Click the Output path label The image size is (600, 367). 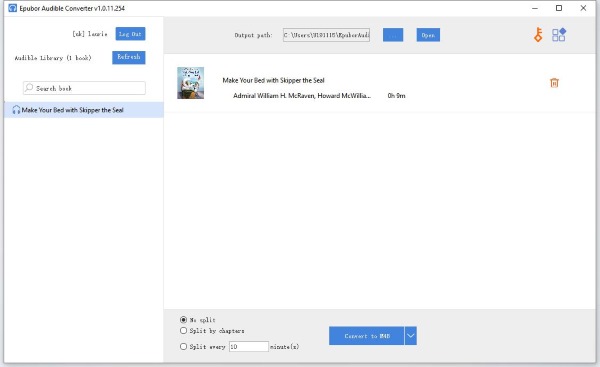tap(253, 35)
